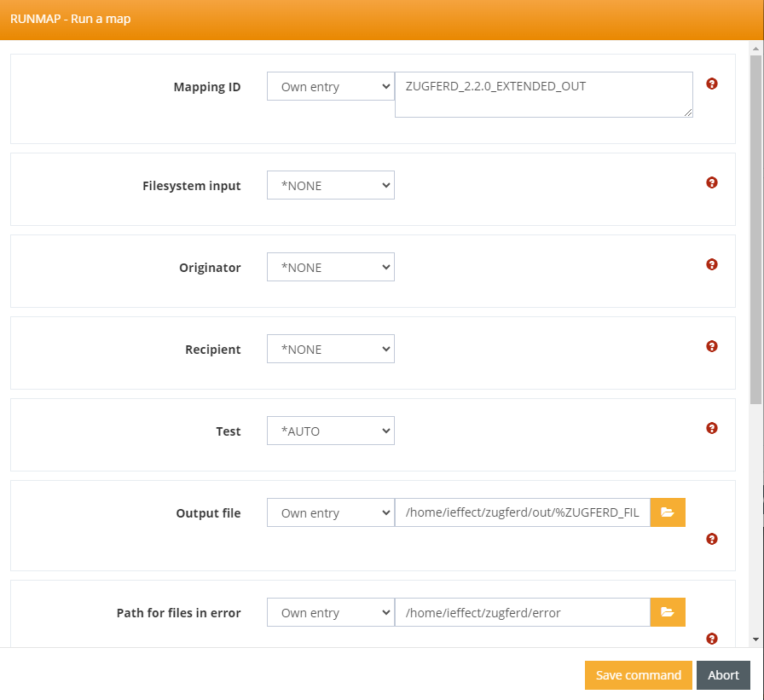The width and height of the screenshot is (764, 700).
Task: Browse folder for Output file path
Action: coord(668,512)
